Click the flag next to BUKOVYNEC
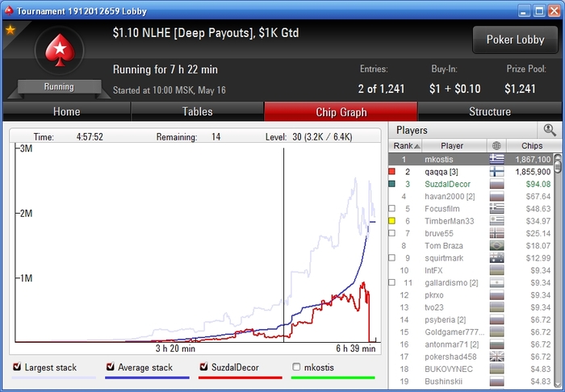Screen dimensions: 565x392 (496, 369)
